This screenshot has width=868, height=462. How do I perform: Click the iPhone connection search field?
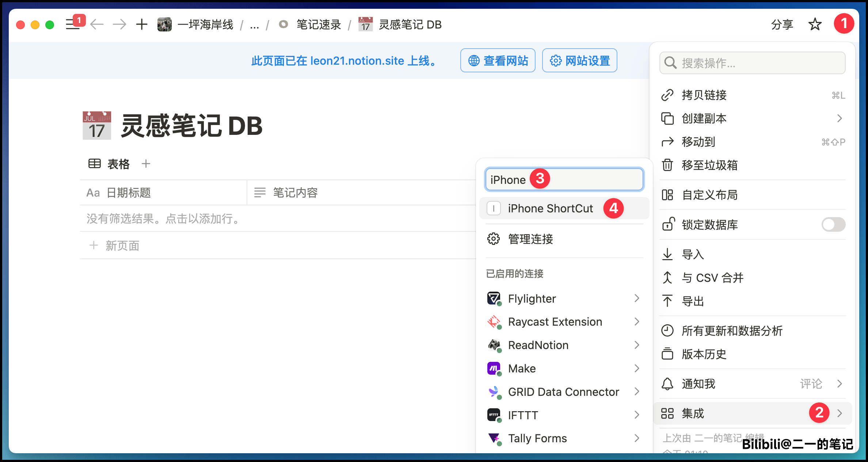564,179
